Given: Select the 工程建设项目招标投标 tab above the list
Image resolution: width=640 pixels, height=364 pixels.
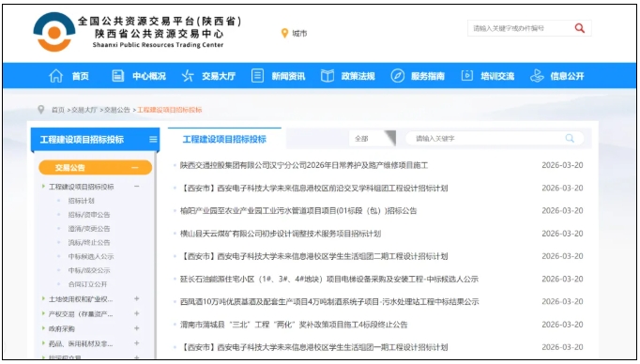Looking at the screenshot, I should [224, 139].
